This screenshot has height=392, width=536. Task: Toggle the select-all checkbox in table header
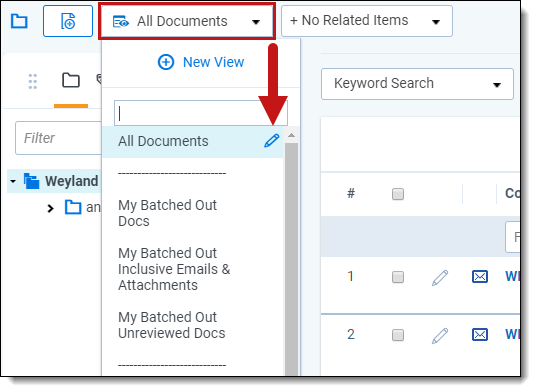[x=398, y=194]
